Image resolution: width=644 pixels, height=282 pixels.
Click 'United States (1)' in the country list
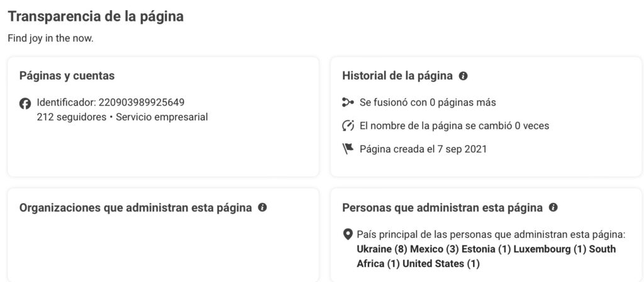point(441,264)
